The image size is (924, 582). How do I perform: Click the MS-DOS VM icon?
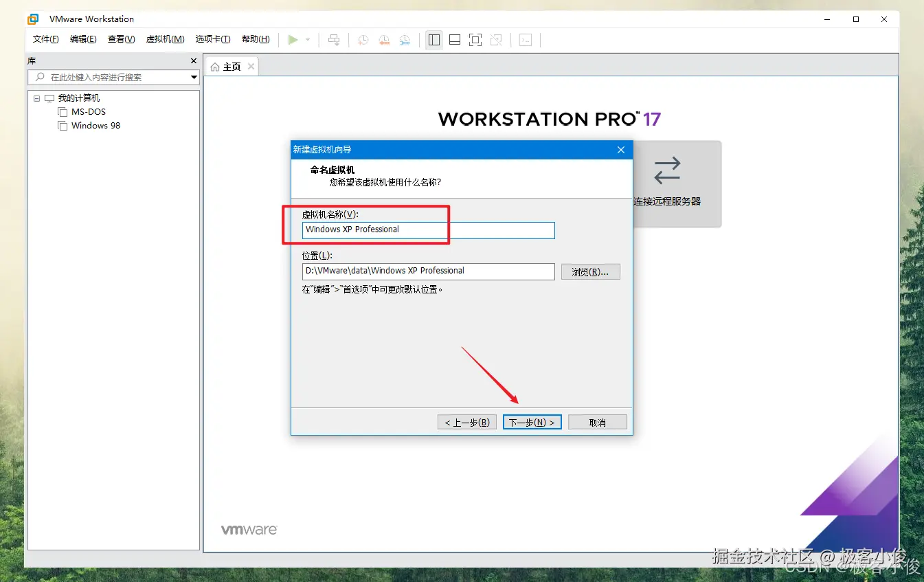coord(63,112)
